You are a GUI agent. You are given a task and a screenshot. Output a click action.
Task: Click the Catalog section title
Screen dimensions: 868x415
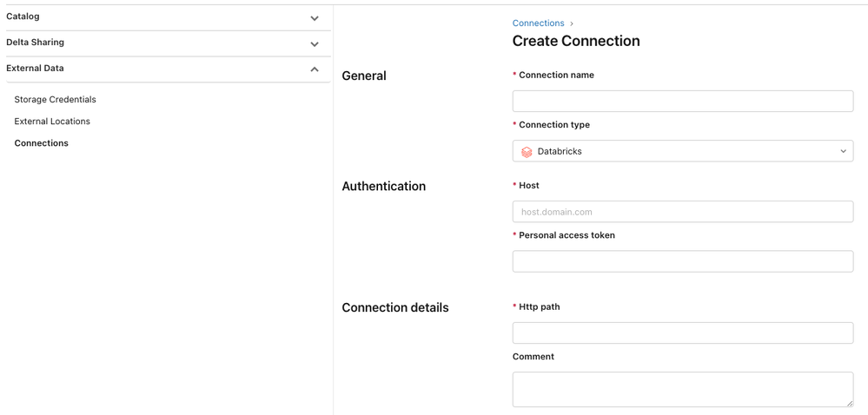coord(23,16)
